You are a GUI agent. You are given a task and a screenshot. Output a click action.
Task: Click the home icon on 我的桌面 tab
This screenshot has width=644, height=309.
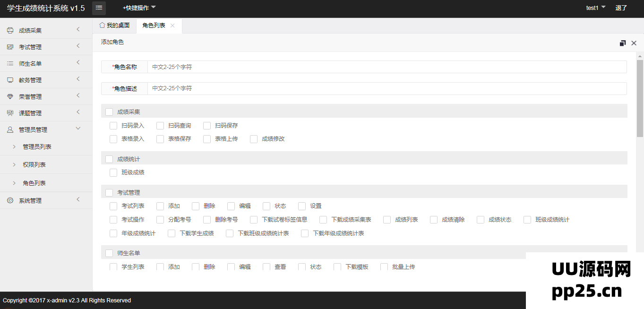pos(102,25)
